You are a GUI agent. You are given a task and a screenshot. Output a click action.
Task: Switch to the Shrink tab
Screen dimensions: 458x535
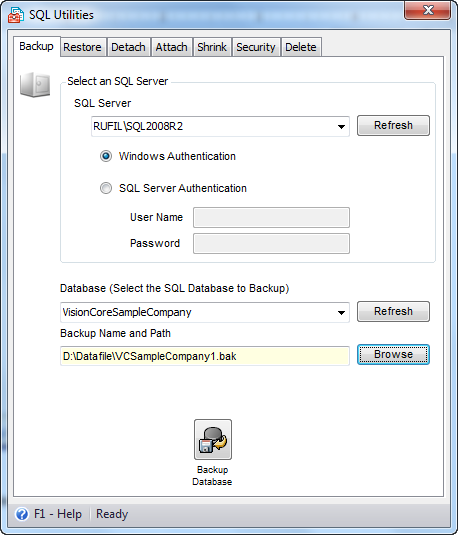click(212, 47)
